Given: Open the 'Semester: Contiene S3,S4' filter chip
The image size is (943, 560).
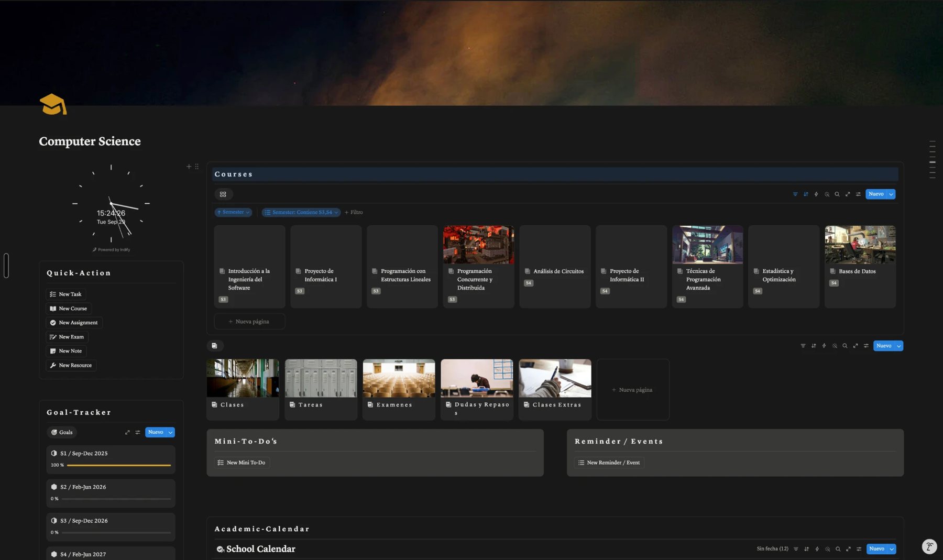Looking at the screenshot, I should tap(301, 212).
